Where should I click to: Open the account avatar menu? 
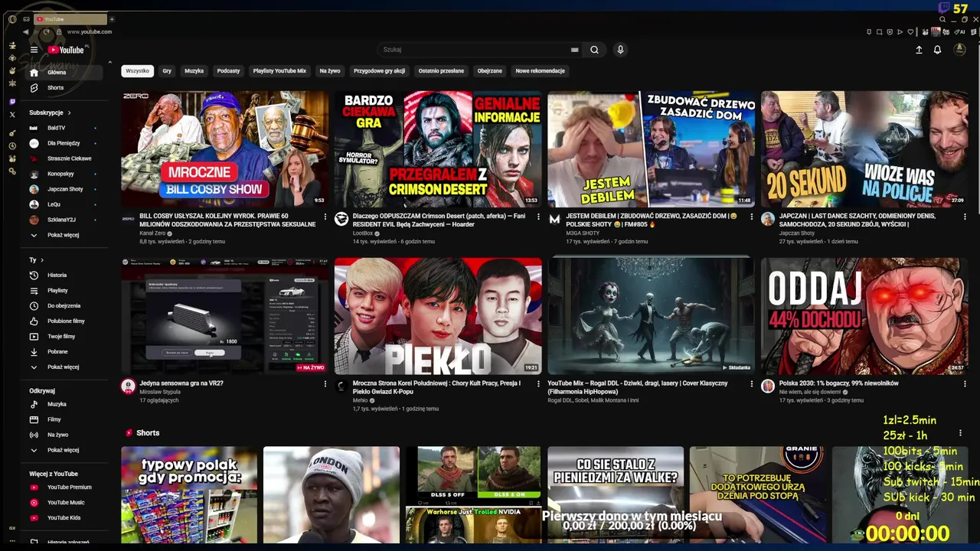coord(959,50)
